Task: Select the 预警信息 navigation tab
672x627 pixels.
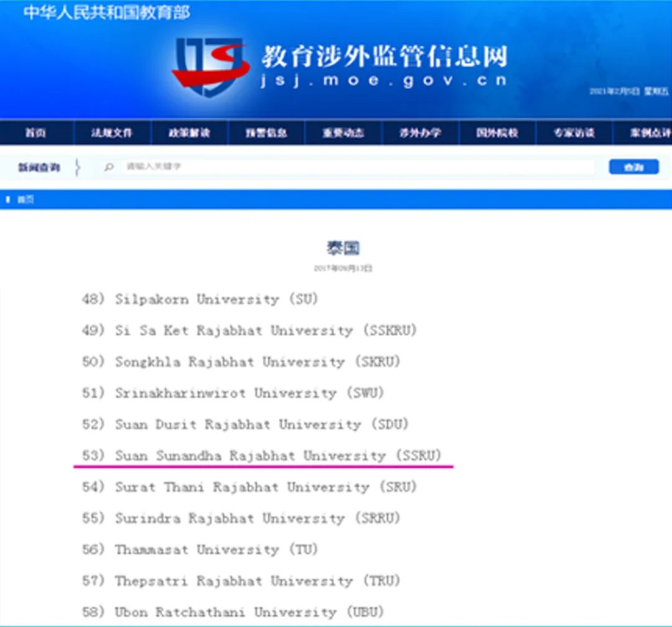Action: [x=266, y=133]
